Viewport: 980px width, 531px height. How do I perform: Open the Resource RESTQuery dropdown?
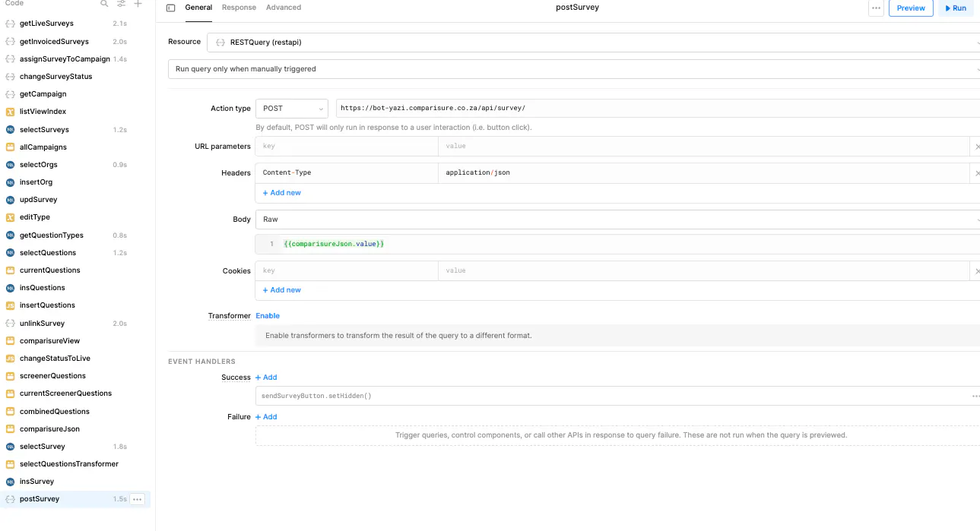593,43
